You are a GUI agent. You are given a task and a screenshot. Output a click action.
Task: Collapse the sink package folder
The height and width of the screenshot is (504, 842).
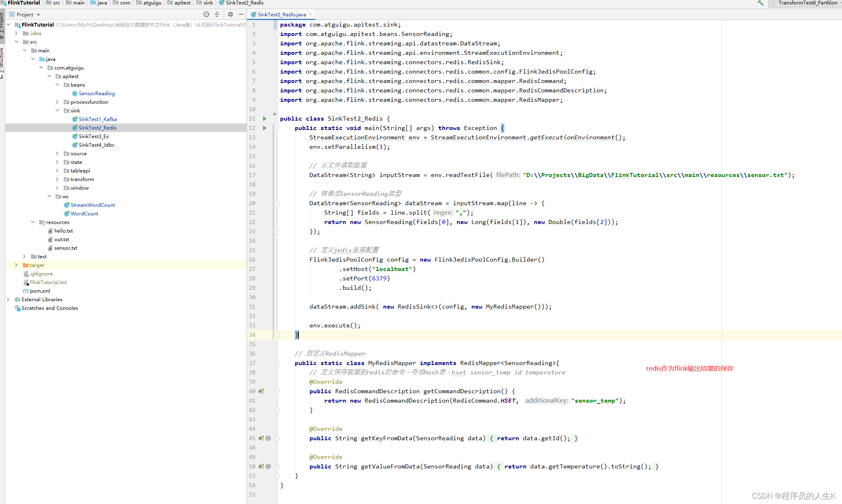[57, 110]
